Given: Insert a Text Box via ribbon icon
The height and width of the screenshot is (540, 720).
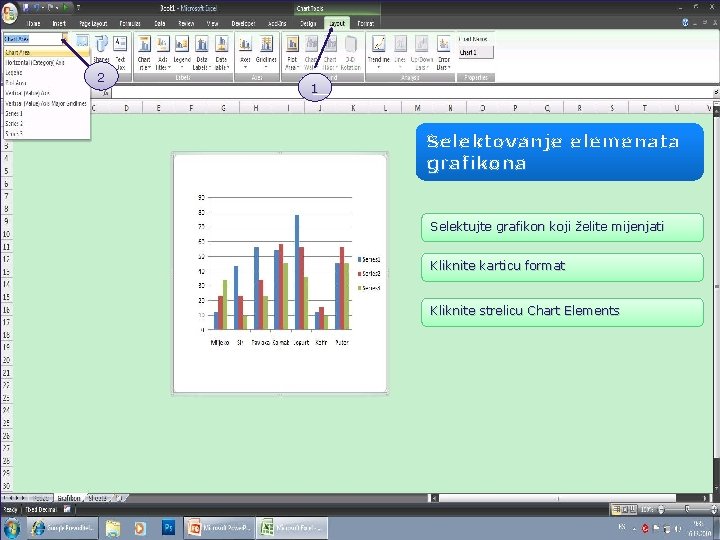Looking at the screenshot, I should pos(120,50).
